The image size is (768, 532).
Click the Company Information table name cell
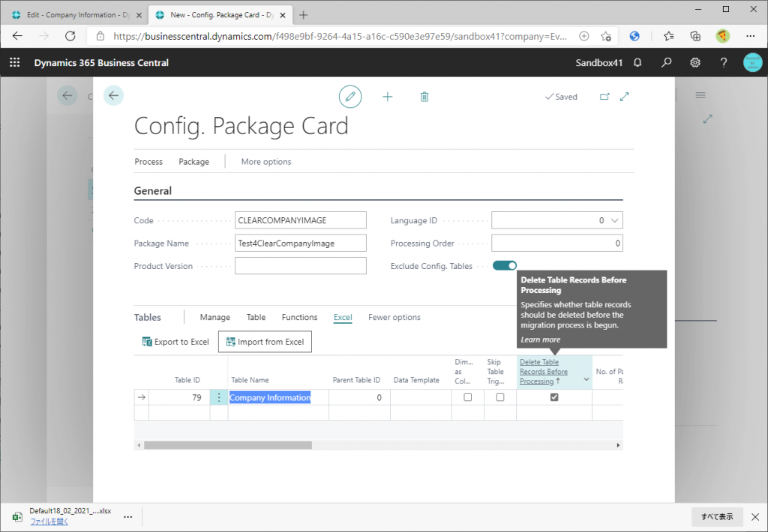278,397
